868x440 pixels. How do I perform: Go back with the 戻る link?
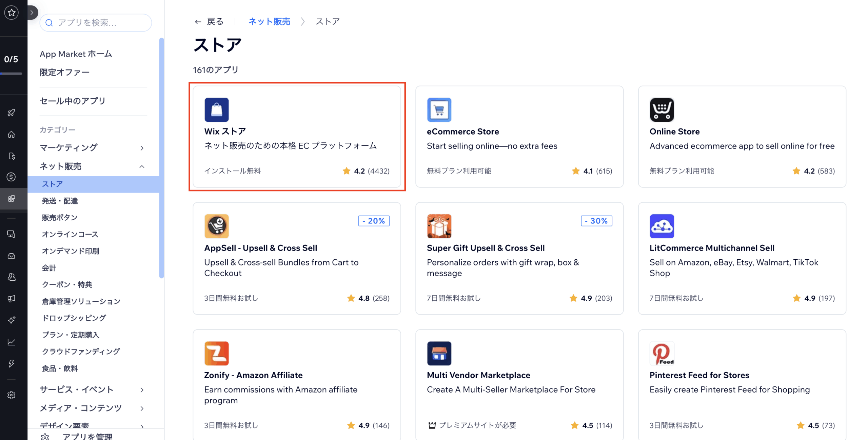tap(209, 22)
